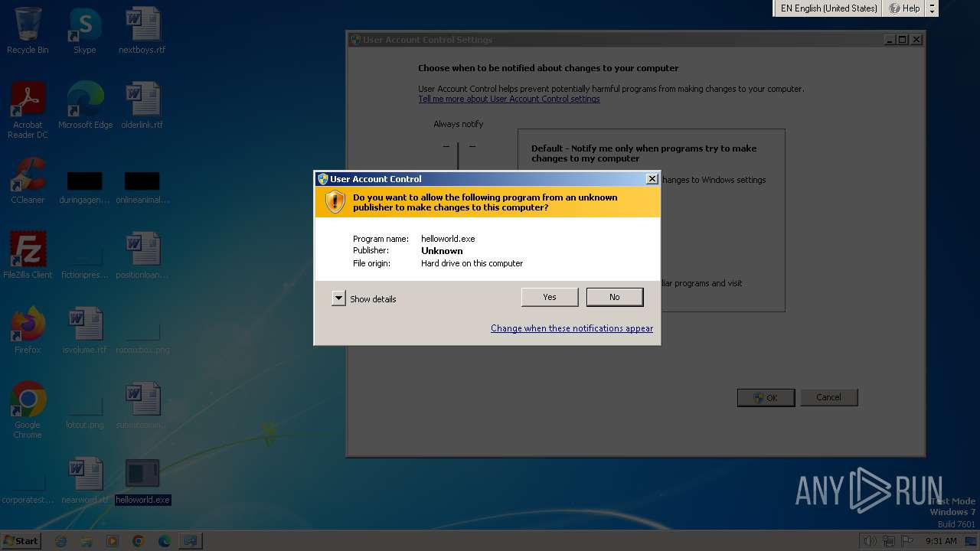
Task: Select FileZilla Client desktop shortcut
Action: (28, 256)
